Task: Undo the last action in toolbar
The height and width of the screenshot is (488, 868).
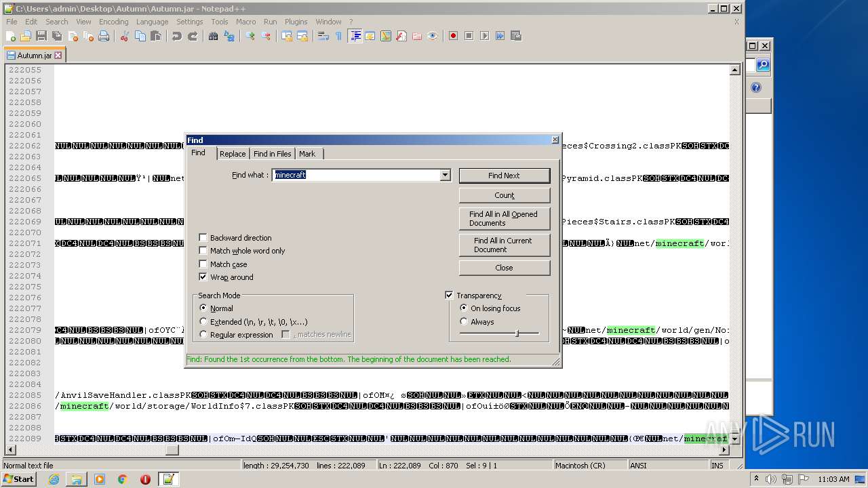Action: click(177, 36)
